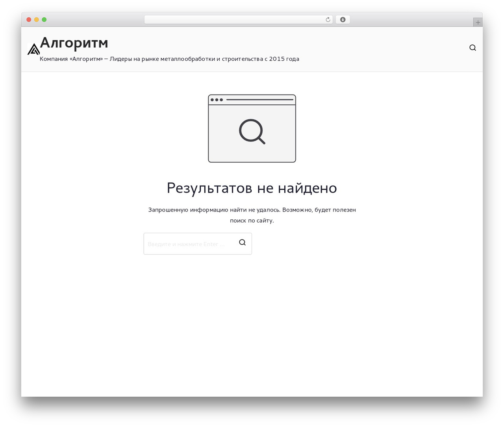
Task: Open the header search icon
Action: coord(472,48)
